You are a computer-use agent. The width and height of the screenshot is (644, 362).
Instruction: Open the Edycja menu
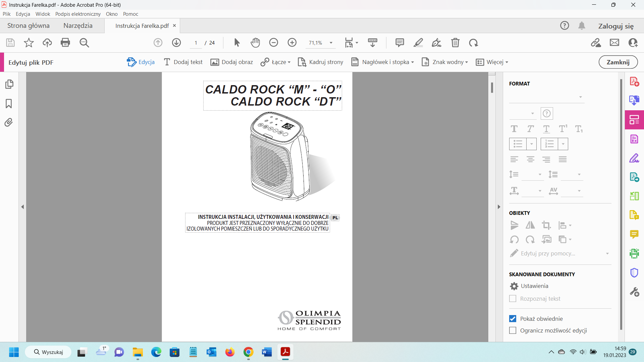[23, 14]
